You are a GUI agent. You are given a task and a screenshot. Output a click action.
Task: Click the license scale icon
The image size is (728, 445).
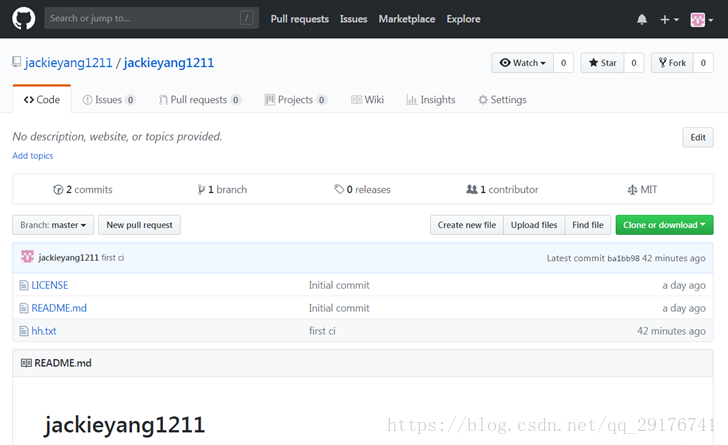click(632, 190)
